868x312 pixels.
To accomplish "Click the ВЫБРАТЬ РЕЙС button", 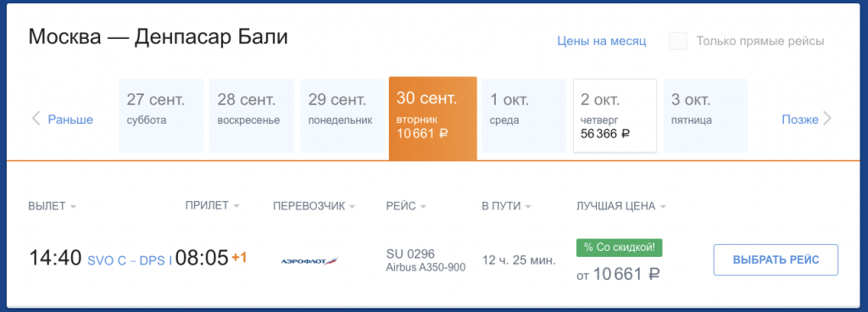I will [776, 260].
